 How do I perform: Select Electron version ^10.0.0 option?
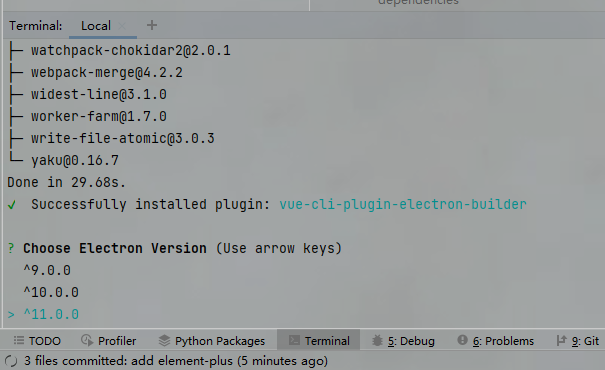click(51, 292)
